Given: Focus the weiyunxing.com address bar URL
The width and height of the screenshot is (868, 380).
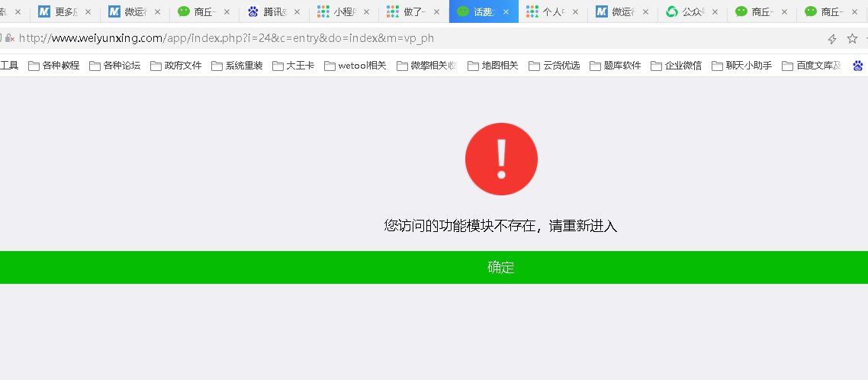Looking at the screenshot, I should (x=227, y=38).
